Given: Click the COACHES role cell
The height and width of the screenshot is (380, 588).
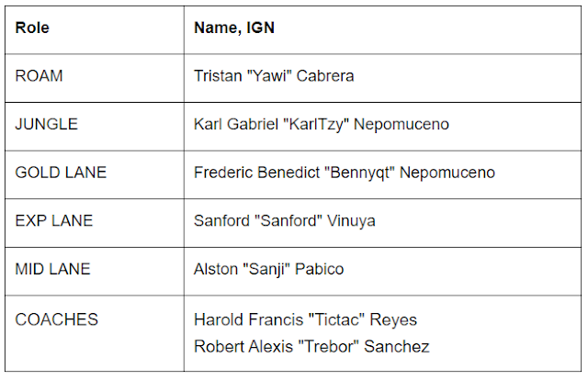Looking at the screenshot, I should point(95,333).
